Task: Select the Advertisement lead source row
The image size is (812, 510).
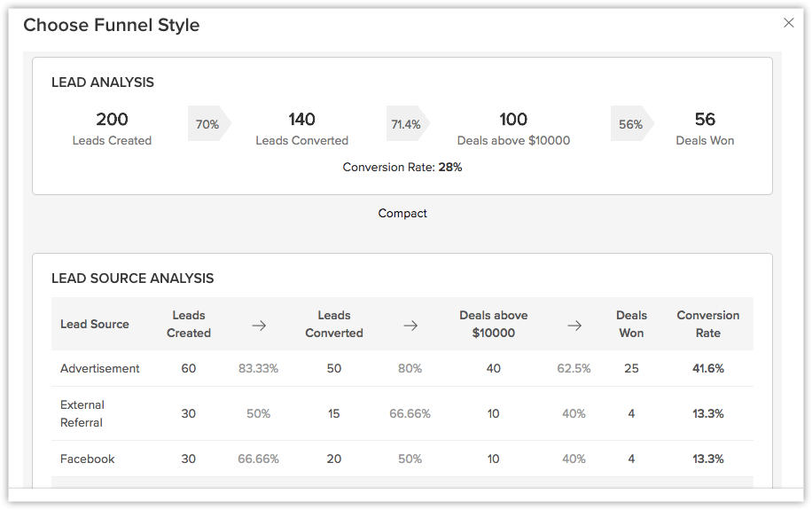Action: click(100, 369)
